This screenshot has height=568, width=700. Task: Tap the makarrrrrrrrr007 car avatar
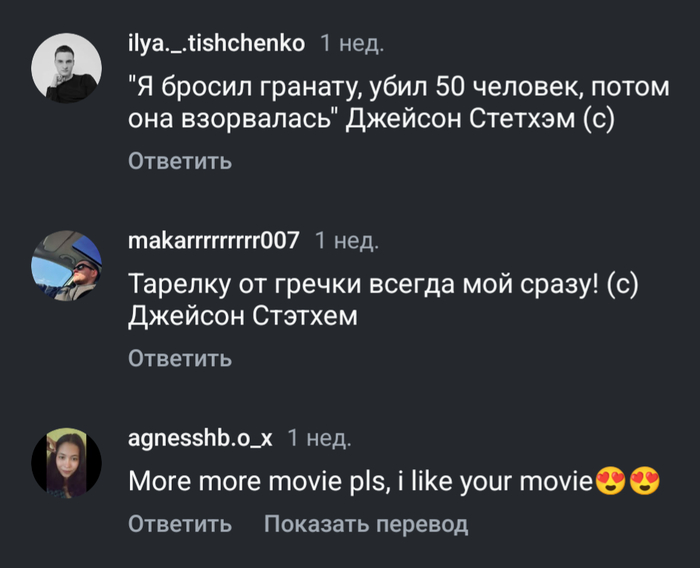coord(67,265)
